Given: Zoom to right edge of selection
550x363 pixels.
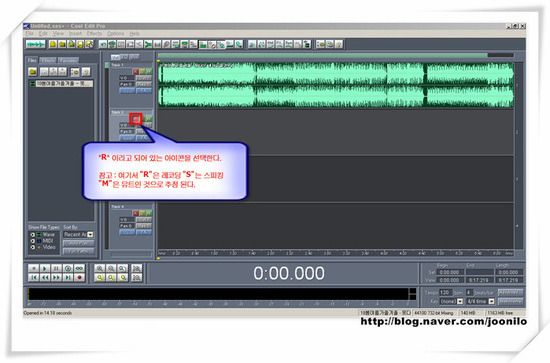Looking at the screenshot, I should (123, 277).
